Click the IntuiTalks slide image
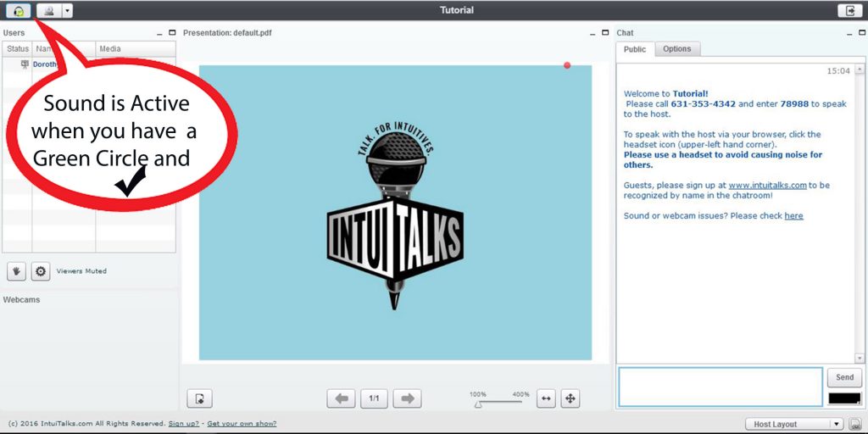This screenshot has width=868, height=434. coord(395,213)
